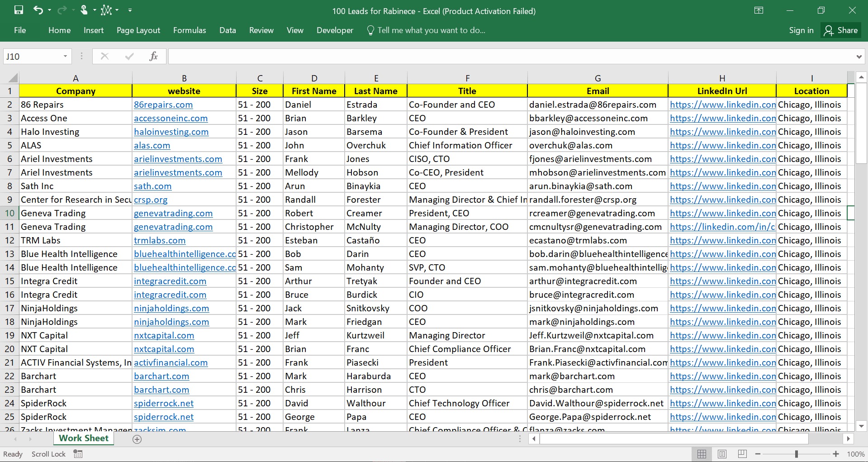Click the Touch/Mouse Mode icon

(x=85, y=10)
